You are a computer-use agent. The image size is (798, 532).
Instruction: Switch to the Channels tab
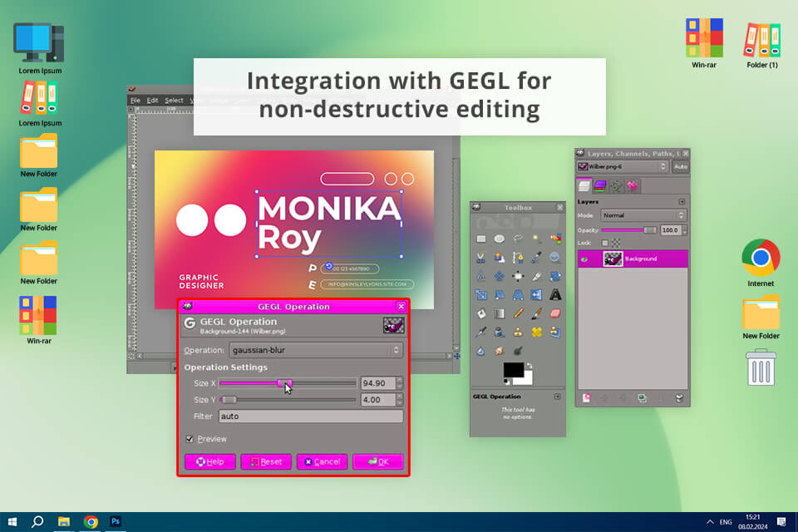600,186
